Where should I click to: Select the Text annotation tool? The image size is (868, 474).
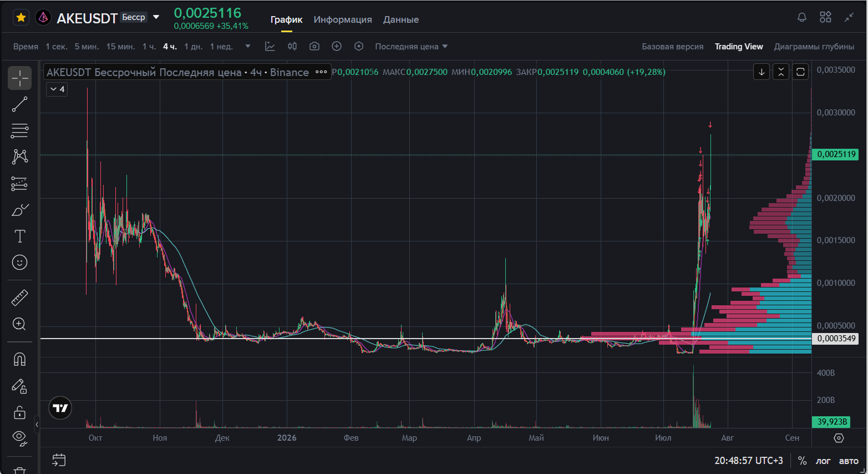coord(19,236)
